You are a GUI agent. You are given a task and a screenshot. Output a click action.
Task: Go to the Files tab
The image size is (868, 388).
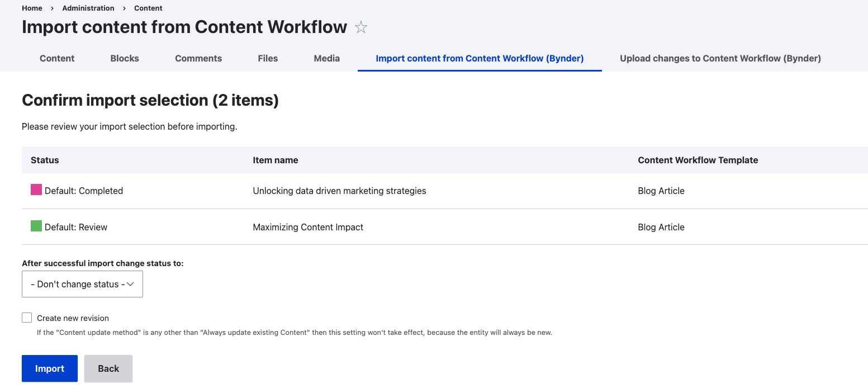pos(268,58)
